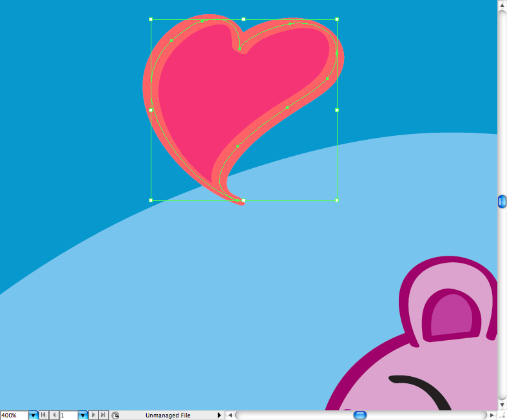Click the vertical scrollbar thumb
The width and height of the screenshot is (507, 420).
pyautogui.click(x=502, y=202)
